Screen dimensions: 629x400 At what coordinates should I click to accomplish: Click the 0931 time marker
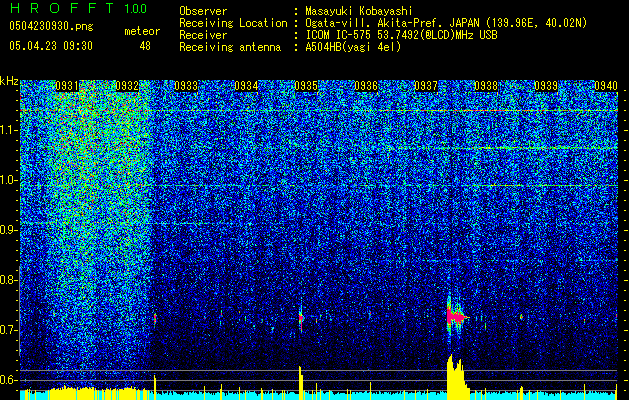[67, 86]
